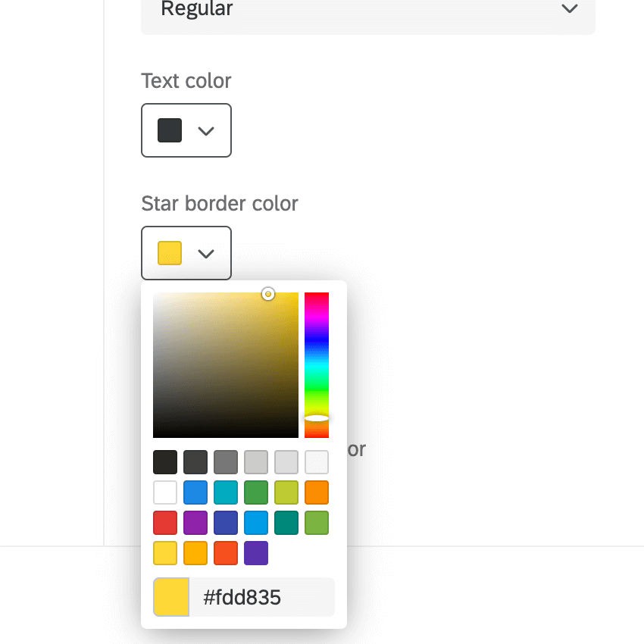Choose the green preset swatch
The width and height of the screenshot is (644, 644).
[256, 492]
